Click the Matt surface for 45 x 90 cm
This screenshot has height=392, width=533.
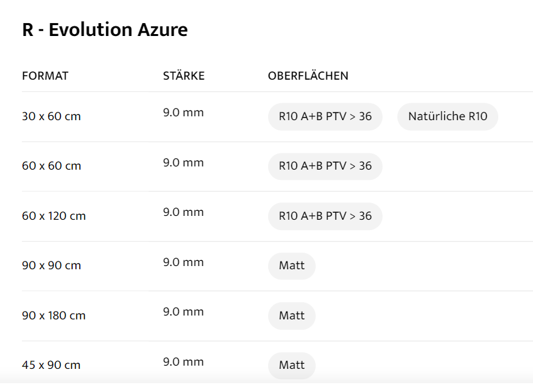291,365
